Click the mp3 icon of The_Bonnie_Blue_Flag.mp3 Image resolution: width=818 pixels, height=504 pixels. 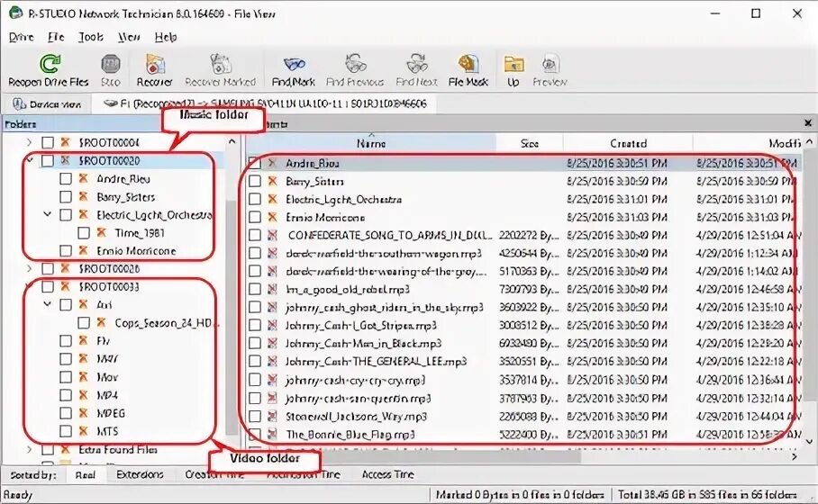point(272,434)
